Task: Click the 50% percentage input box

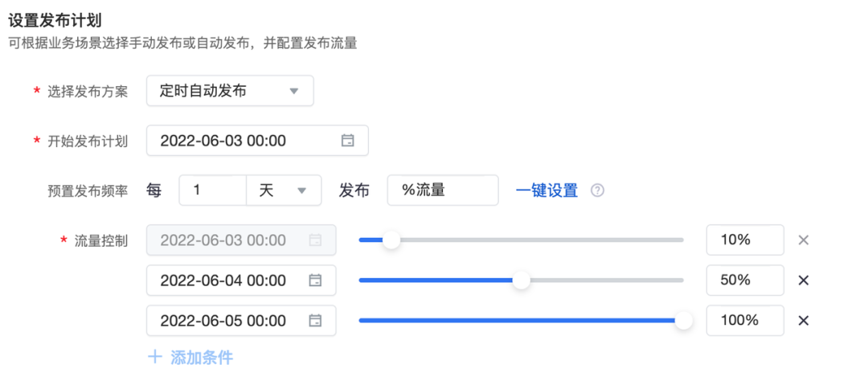Action: (744, 281)
